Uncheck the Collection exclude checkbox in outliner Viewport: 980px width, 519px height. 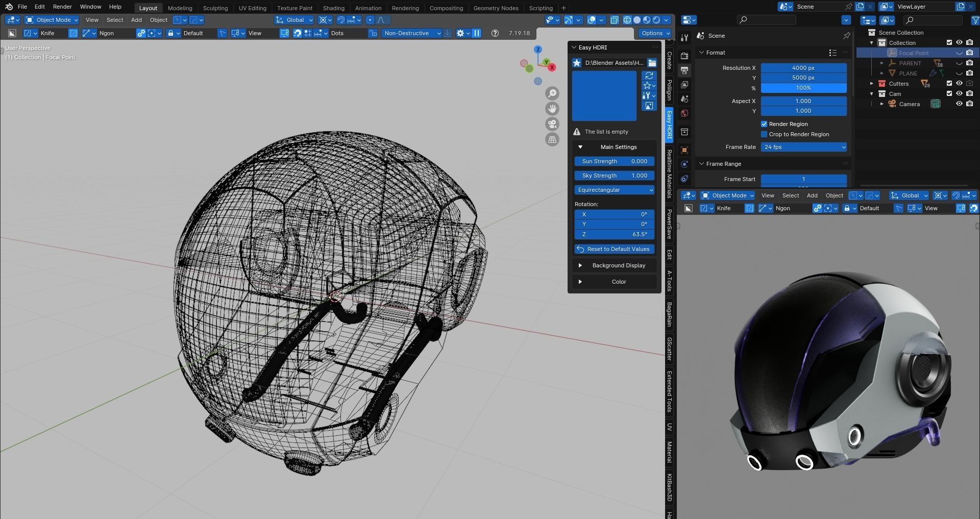tap(949, 43)
